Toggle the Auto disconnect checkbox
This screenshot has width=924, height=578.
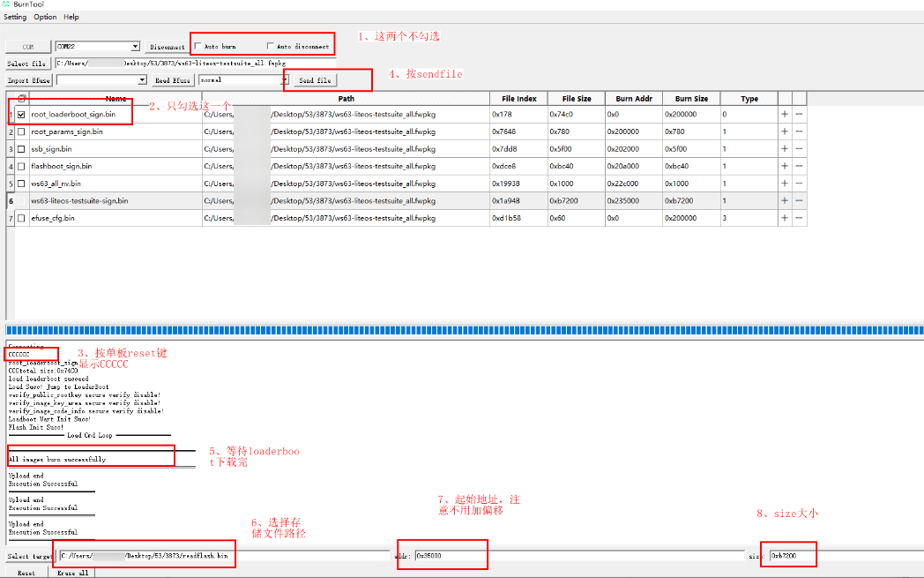click(x=270, y=46)
